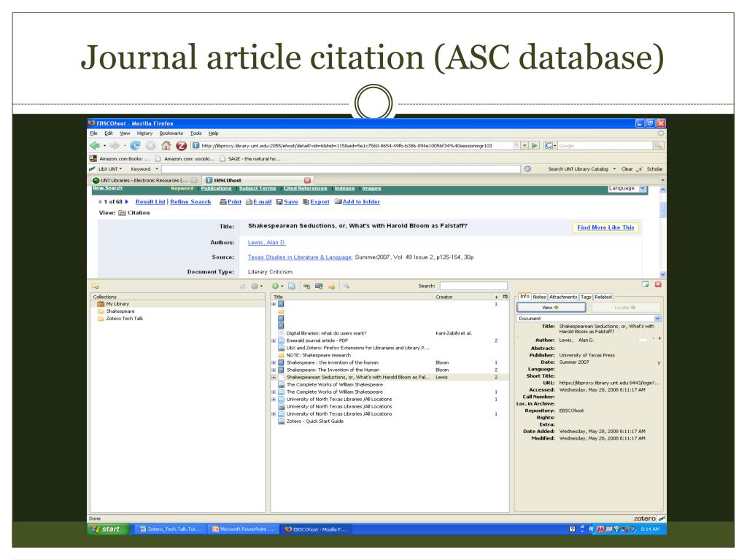747x560 pixels.
Task: Expand the Emerald journal article - PDF item
Action: tap(274, 341)
